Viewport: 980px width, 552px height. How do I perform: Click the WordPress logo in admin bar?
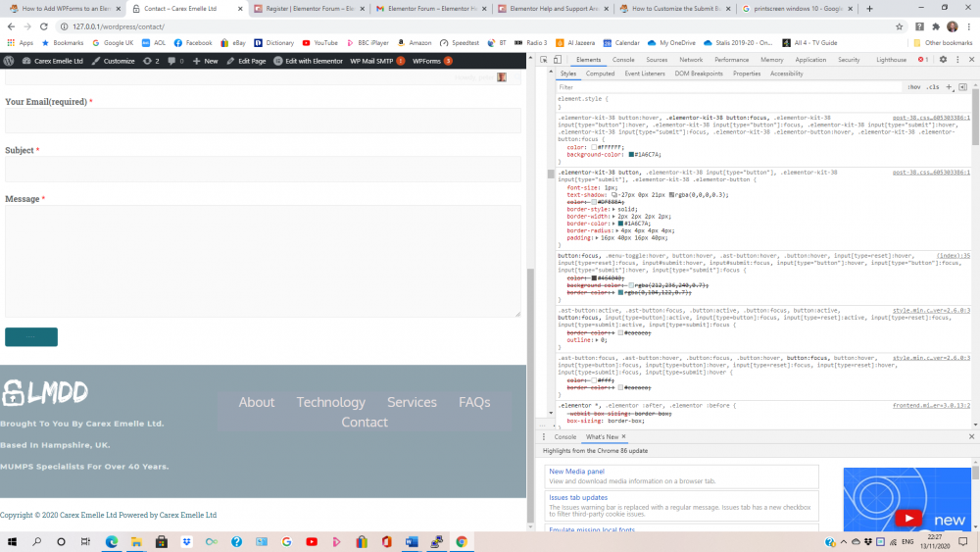(9, 61)
